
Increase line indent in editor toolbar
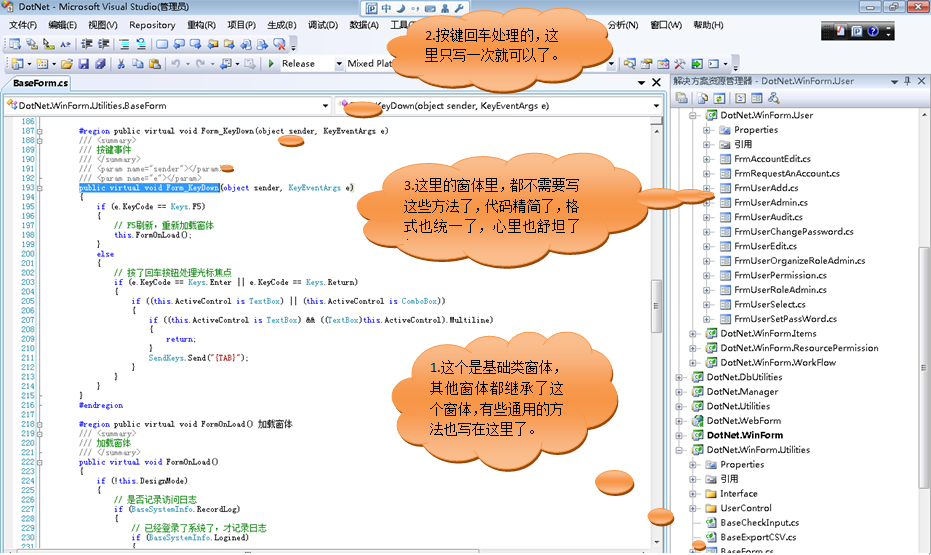coord(103,43)
